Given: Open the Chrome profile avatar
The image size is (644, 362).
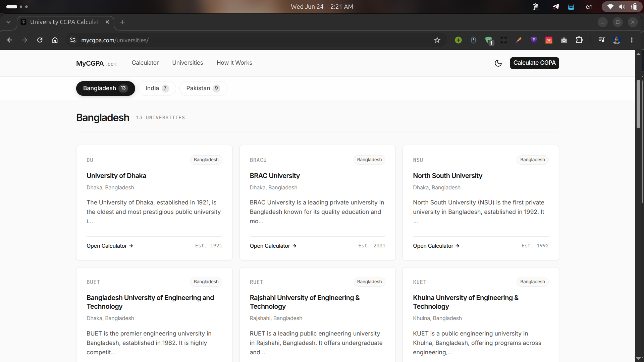Looking at the screenshot, I should tap(616, 40).
